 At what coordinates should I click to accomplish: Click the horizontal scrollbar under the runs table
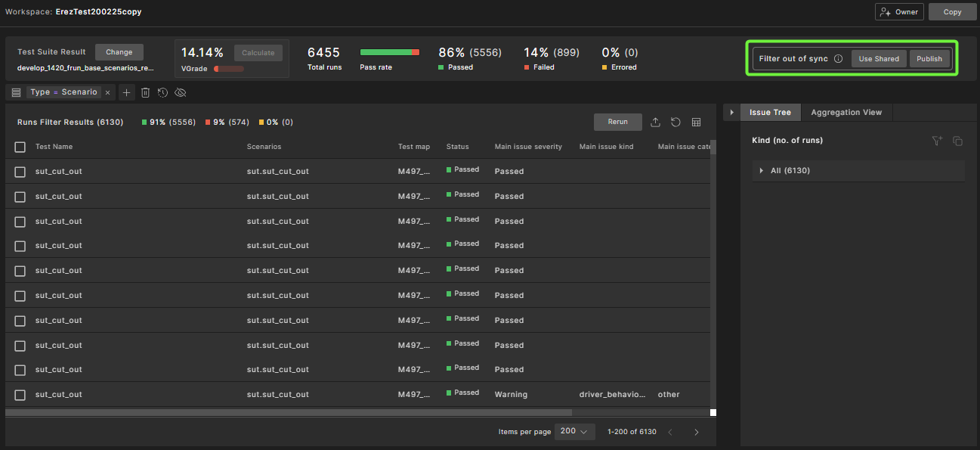(x=287, y=412)
